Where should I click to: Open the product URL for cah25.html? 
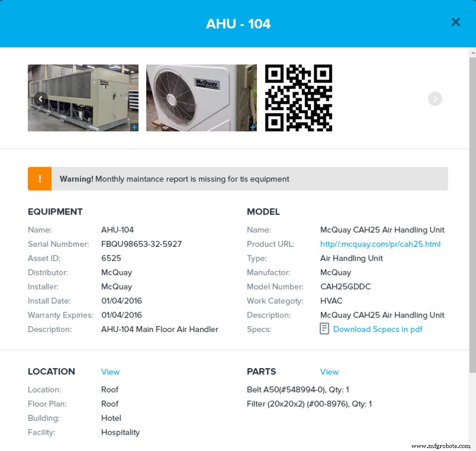(x=379, y=244)
